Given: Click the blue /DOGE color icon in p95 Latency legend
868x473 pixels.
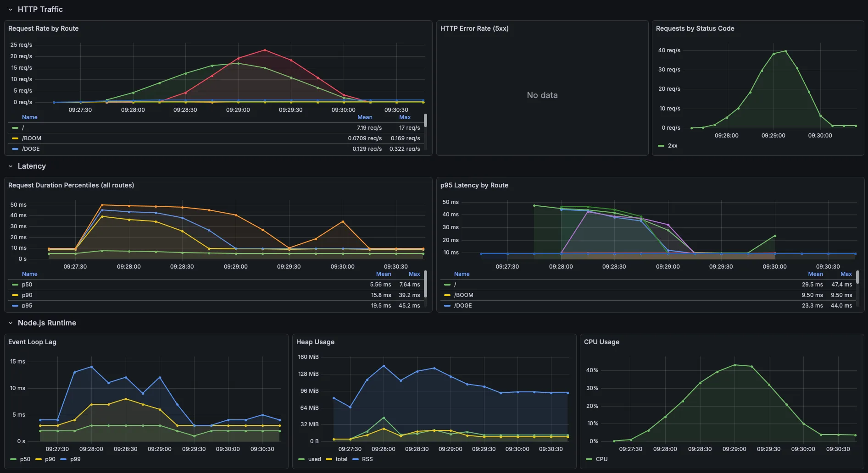Looking at the screenshot, I should coord(447,306).
